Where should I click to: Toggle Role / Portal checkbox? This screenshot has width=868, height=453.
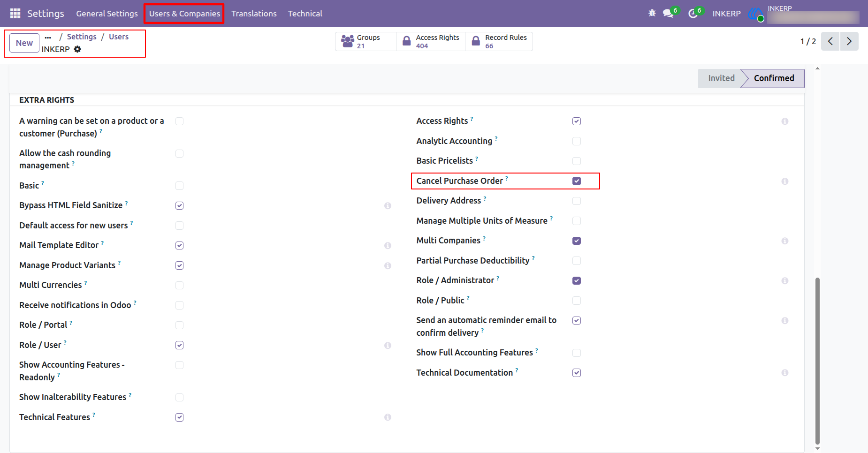179,325
